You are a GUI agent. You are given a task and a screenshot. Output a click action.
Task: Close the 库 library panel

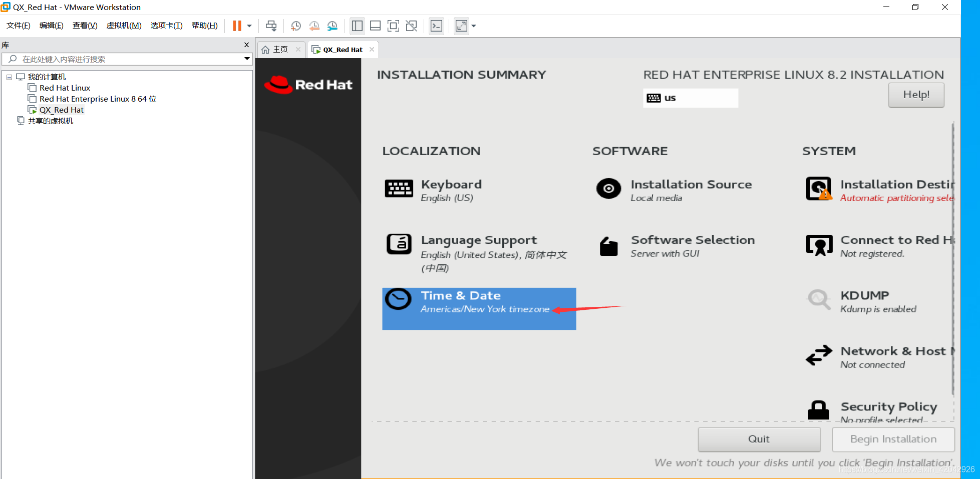click(246, 45)
